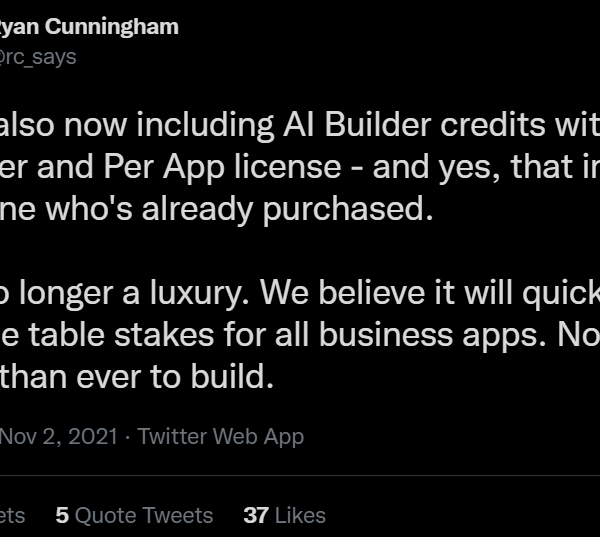
Task: Open the partially visible Retweets count
Action: tap(12, 515)
